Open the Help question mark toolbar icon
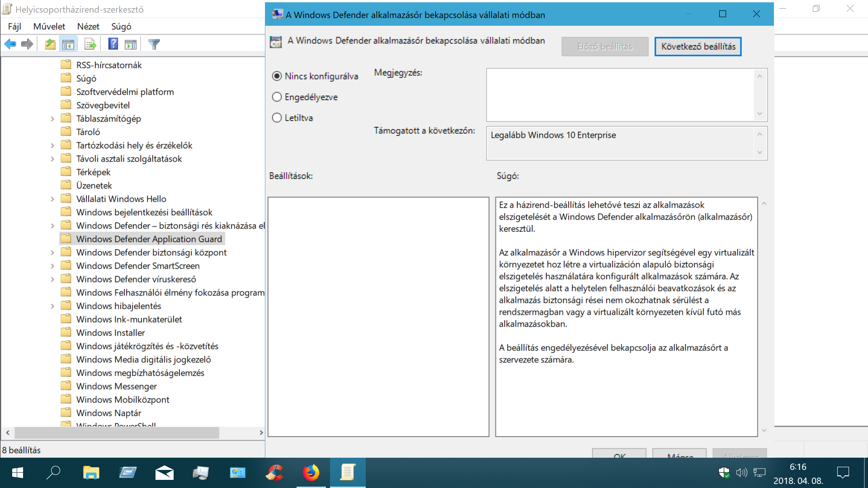The image size is (868, 488). point(113,44)
